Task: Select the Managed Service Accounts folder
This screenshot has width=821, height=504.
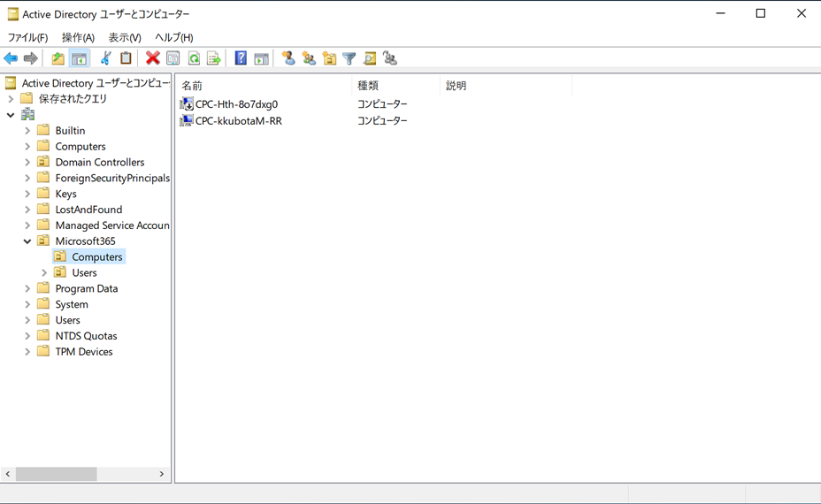Action: pyautogui.click(x=112, y=225)
